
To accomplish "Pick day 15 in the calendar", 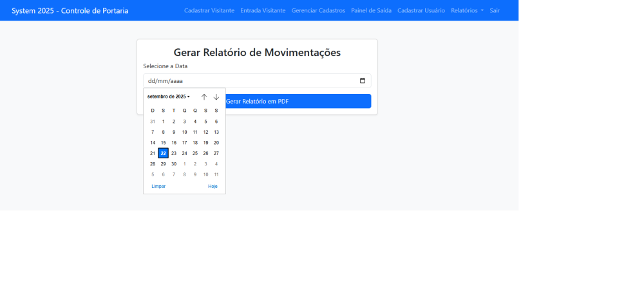I will click(164, 143).
